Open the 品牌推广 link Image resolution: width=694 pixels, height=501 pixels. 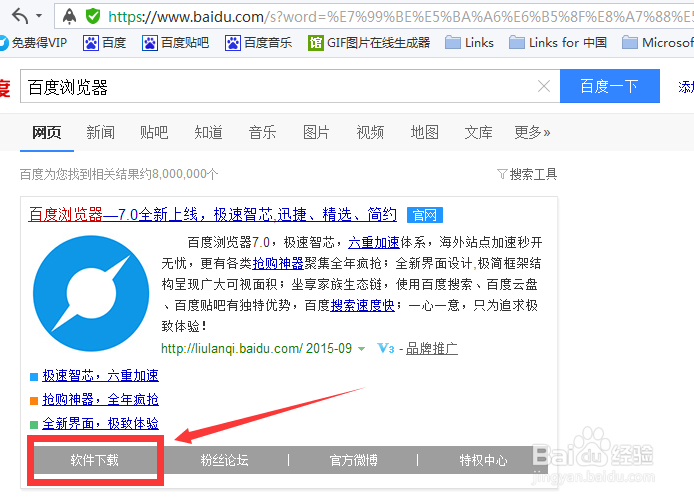432,349
